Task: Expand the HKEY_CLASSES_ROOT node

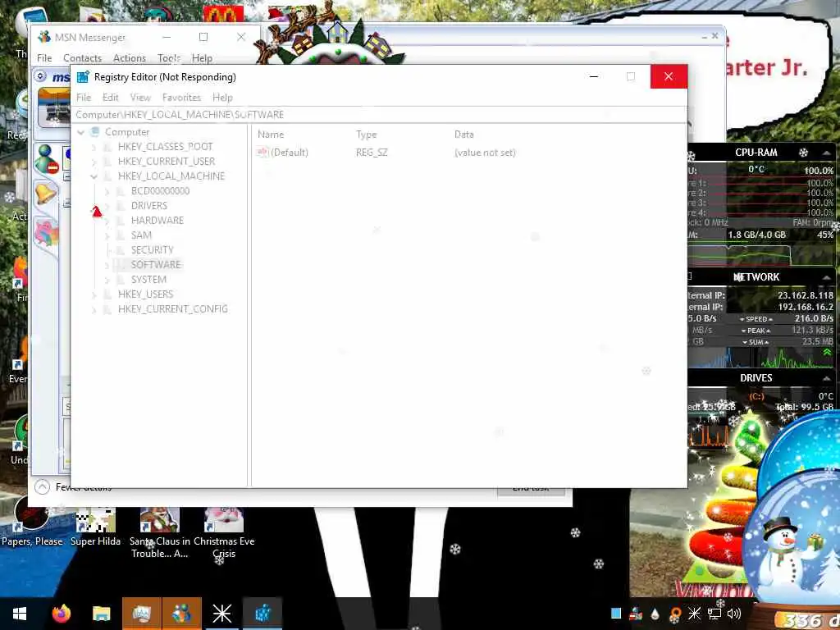Action: [94, 147]
